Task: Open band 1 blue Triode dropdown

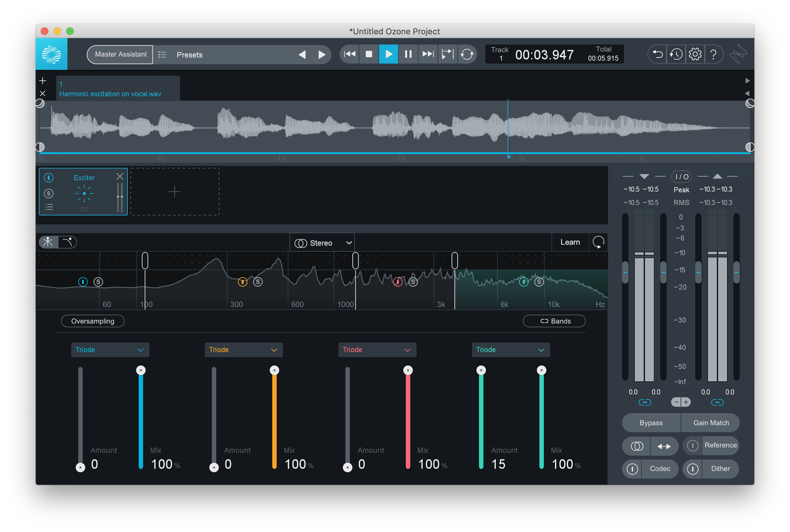Action: coord(110,350)
